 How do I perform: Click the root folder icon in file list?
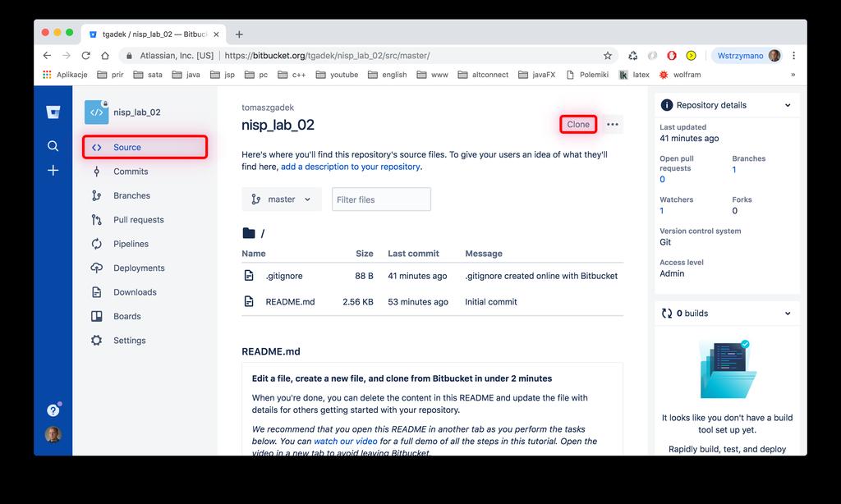click(x=249, y=232)
